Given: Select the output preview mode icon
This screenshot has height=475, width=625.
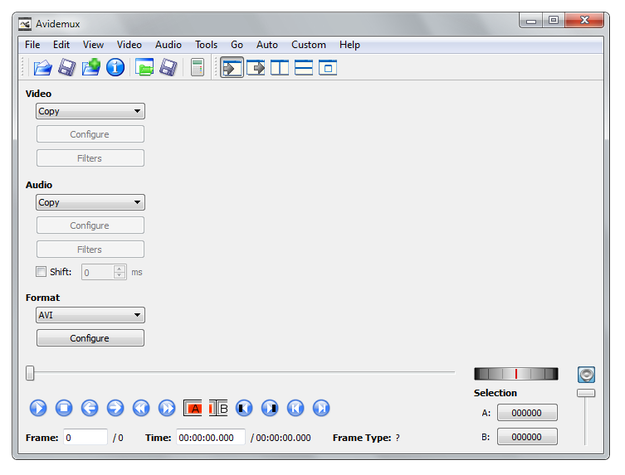Looking at the screenshot, I should [256, 68].
